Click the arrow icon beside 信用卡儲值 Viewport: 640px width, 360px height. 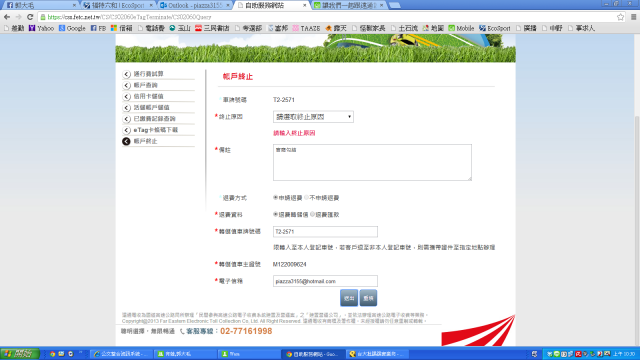click(126, 96)
